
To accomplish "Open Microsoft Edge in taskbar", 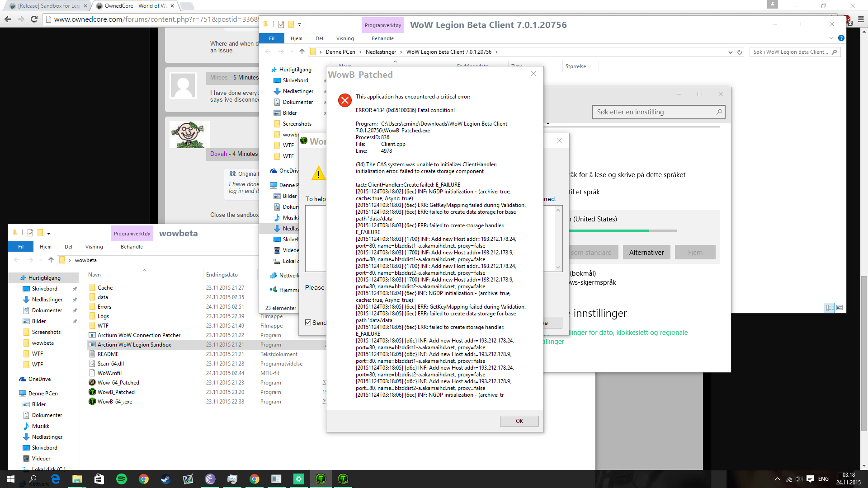I will click(x=55, y=479).
